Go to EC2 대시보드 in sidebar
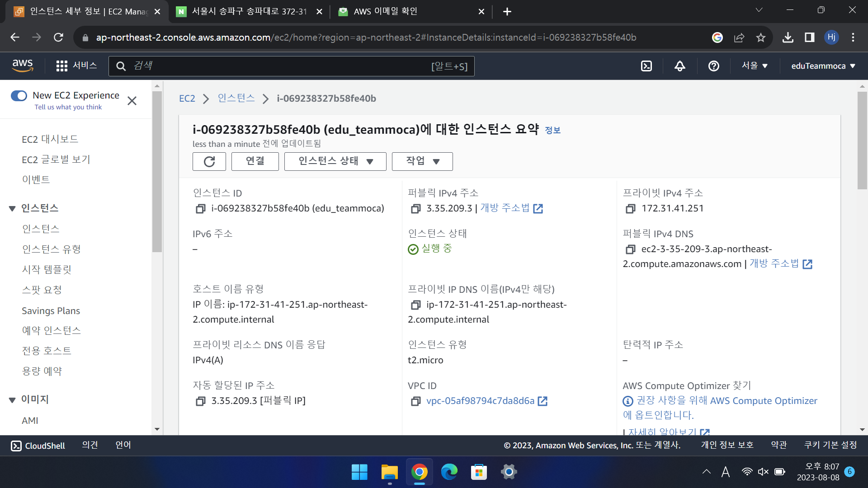This screenshot has width=868, height=488. click(x=50, y=139)
